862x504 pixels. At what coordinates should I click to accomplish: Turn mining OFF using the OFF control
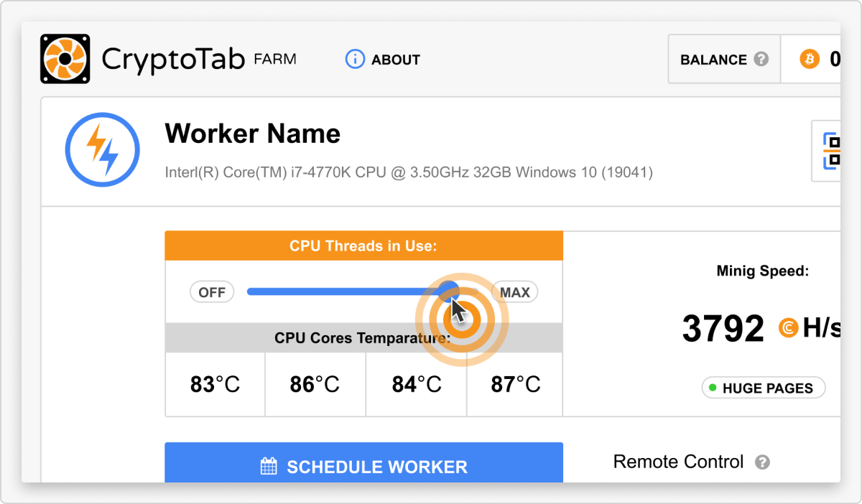pos(211,291)
